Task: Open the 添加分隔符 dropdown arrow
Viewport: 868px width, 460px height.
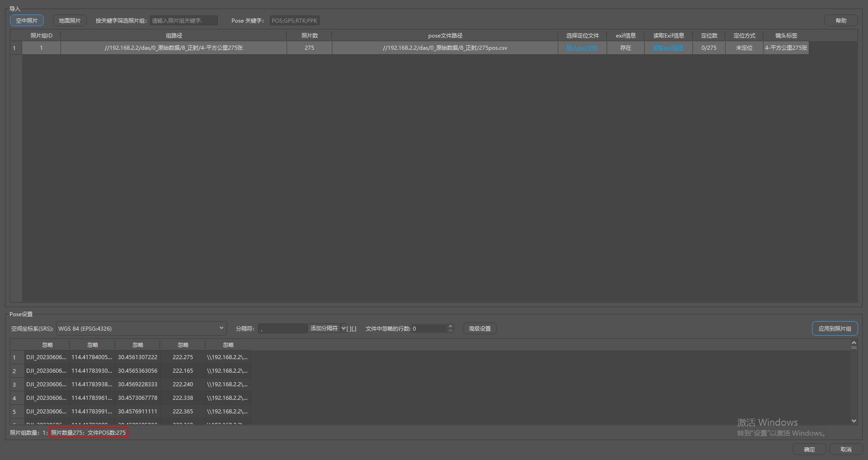Action: pyautogui.click(x=344, y=328)
